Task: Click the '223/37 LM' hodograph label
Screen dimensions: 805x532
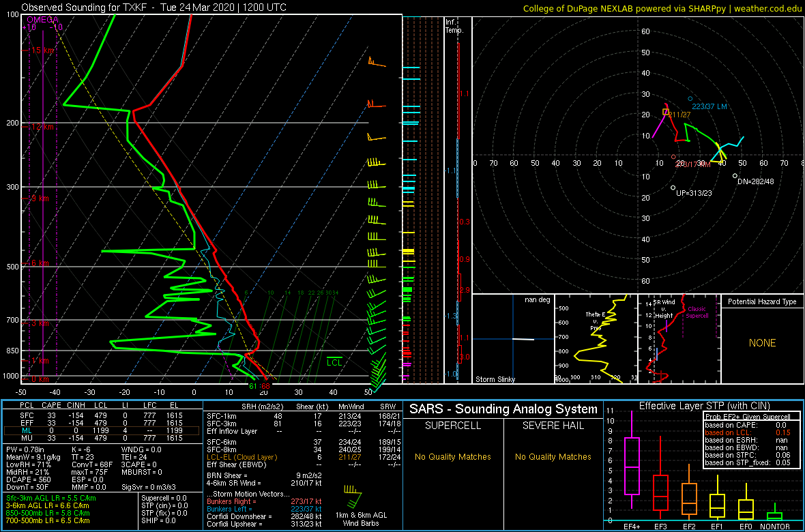Action: click(x=709, y=106)
